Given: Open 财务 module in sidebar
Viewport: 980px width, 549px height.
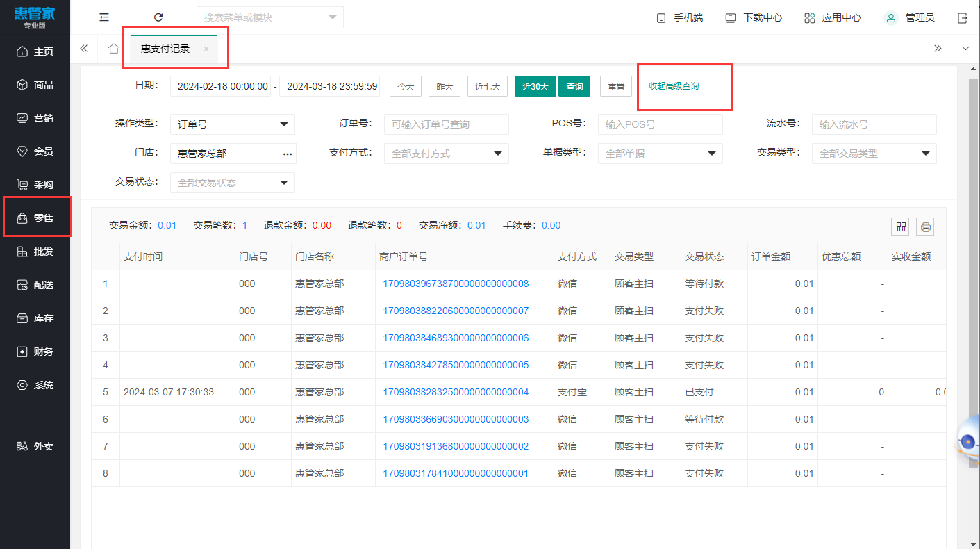Looking at the screenshot, I should tap(35, 352).
